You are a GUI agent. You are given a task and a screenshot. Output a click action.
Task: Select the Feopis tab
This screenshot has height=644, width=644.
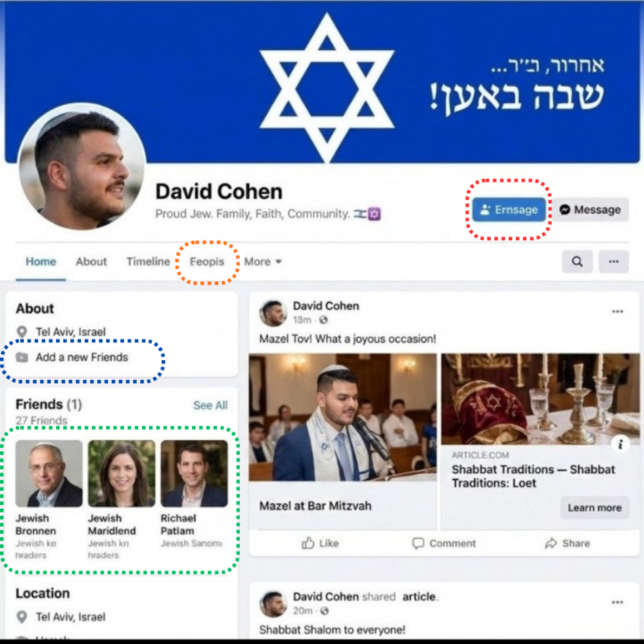pyautogui.click(x=207, y=262)
